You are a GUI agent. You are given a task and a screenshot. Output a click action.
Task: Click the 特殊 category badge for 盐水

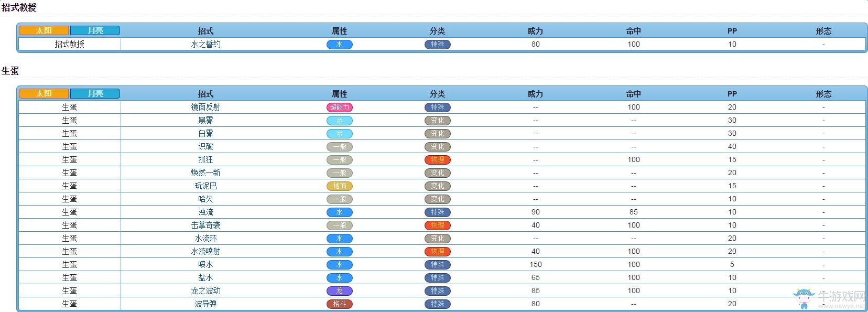(438, 278)
